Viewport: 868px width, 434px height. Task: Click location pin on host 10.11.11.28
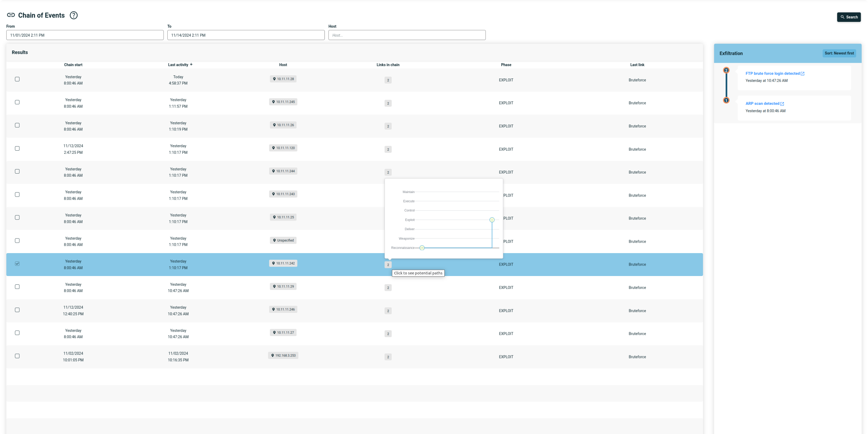(x=274, y=79)
